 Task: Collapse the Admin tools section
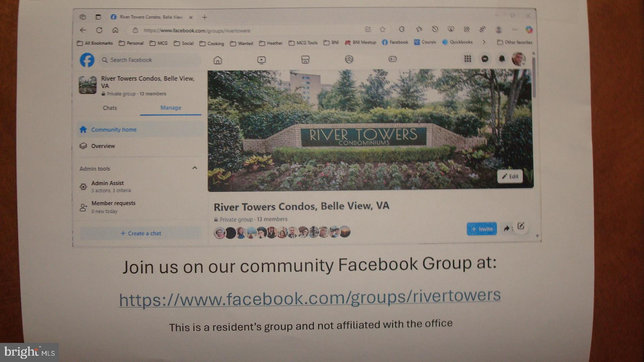195,168
